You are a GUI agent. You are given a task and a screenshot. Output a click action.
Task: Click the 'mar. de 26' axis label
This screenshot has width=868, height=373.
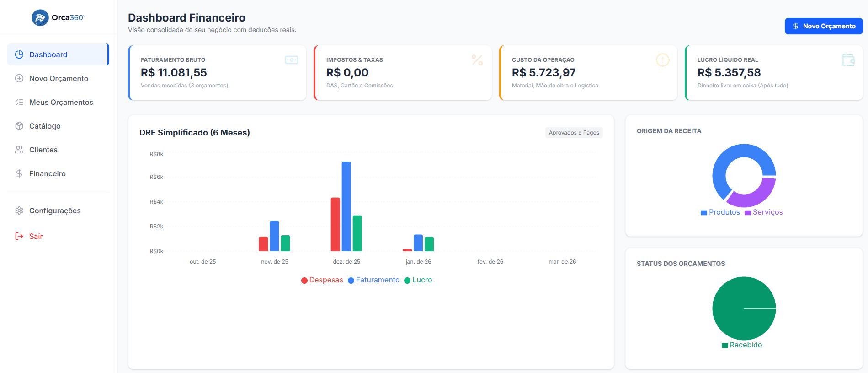(x=562, y=262)
